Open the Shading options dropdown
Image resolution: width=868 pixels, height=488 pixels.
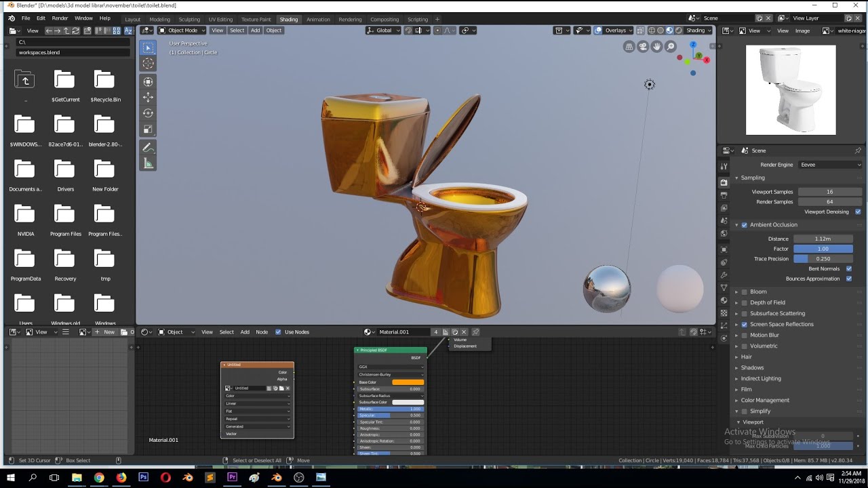(x=698, y=30)
